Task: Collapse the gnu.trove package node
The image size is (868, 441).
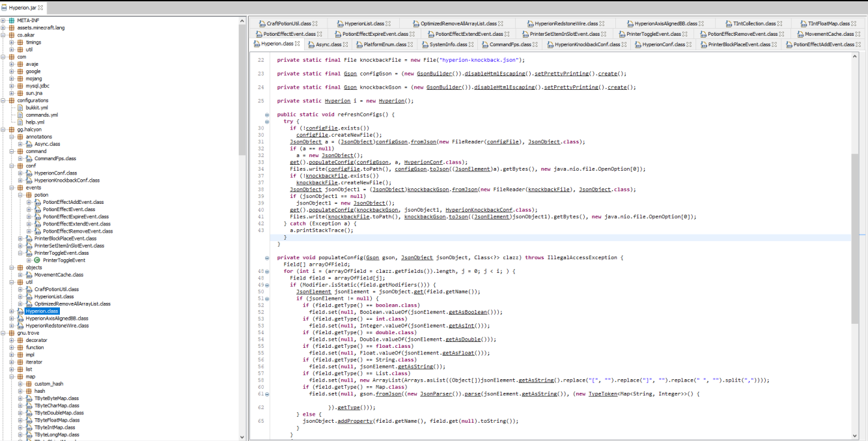Action: point(3,333)
